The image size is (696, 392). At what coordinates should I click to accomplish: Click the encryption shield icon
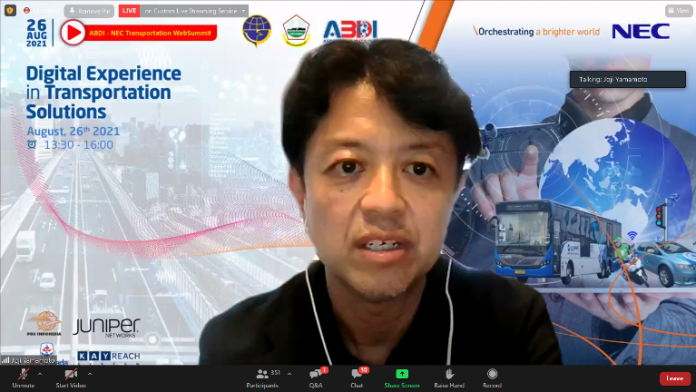click(10, 10)
